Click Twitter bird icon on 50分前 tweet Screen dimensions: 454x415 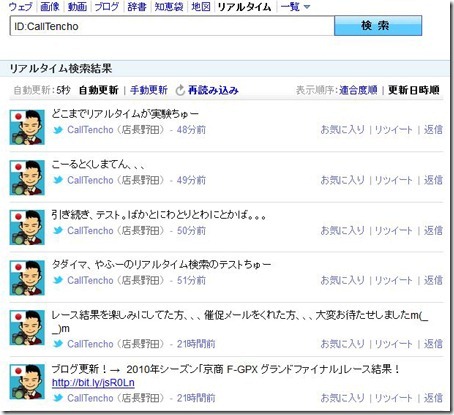tap(58, 230)
